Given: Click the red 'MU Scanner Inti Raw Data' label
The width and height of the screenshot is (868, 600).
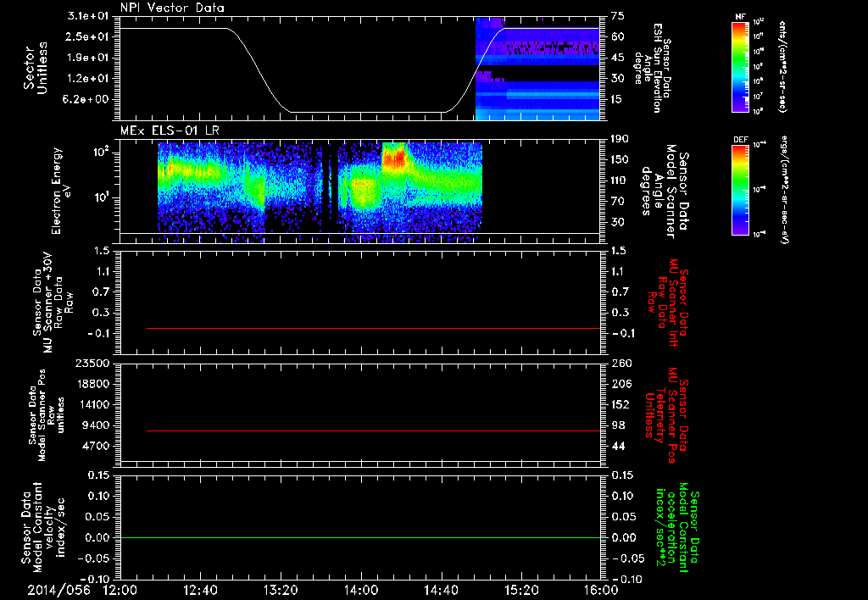Looking at the screenshot, I should tap(669, 303).
